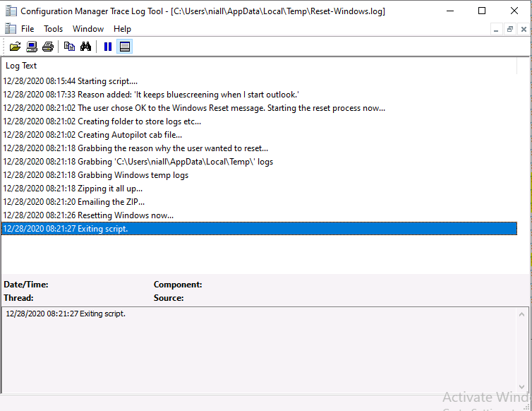Open the Window menu

coord(88,29)
